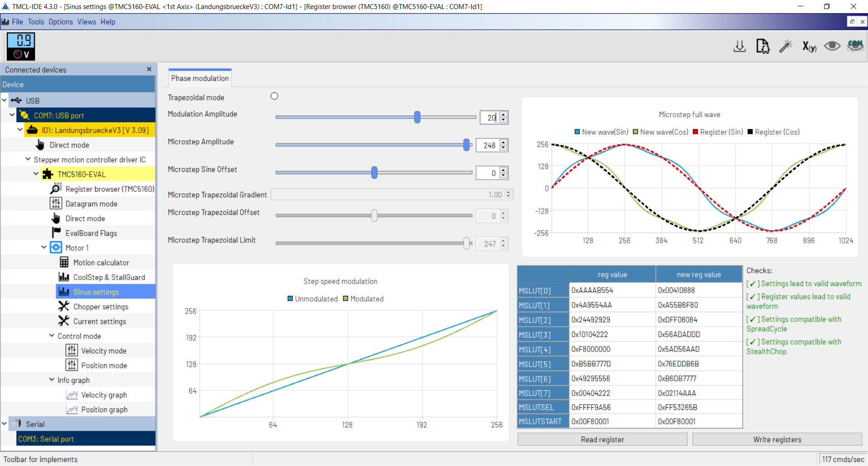The height and width of the screenshot is (466, 868).
Task: Click the Modulation Amplitude value field
Action: [x=489, y=118]
